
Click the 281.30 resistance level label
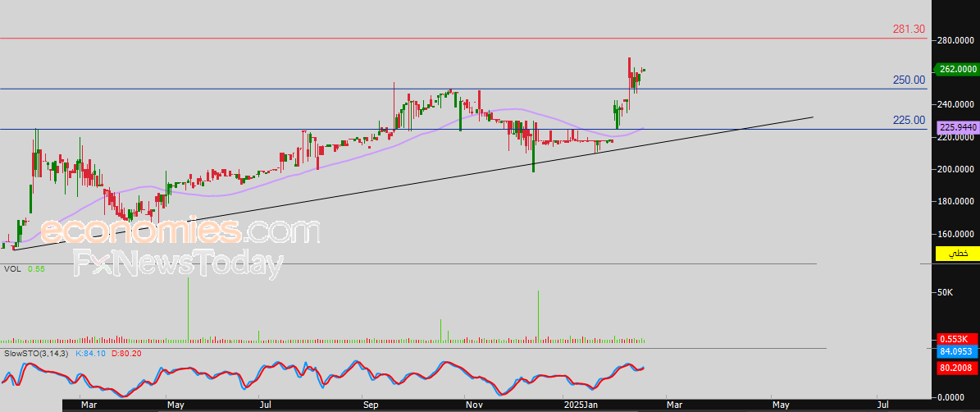point(908,30)
